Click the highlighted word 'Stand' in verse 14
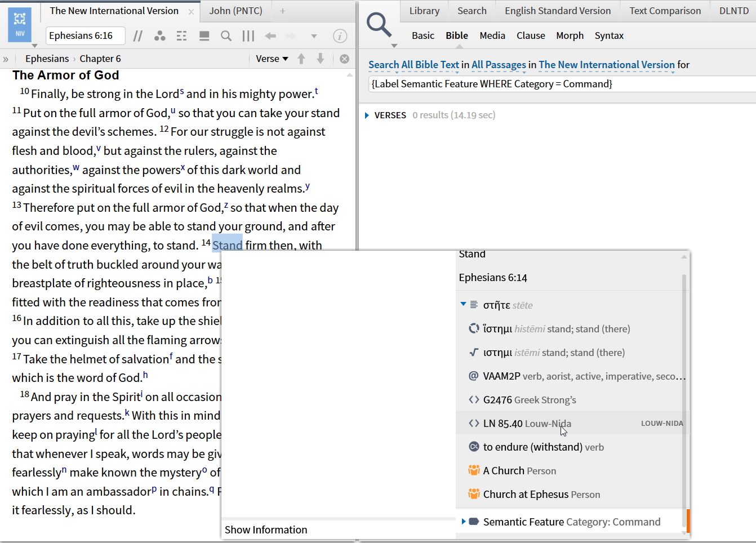756x543 pixels. 228,246
